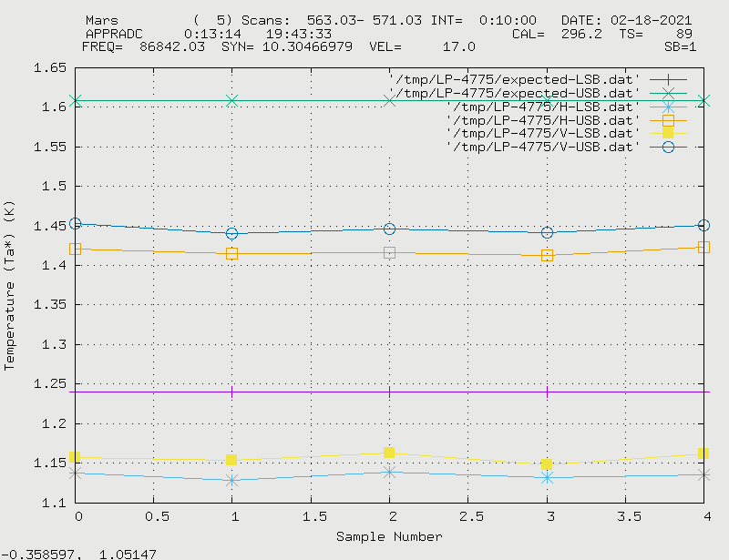Screen dimensions: 729x560
Task: Toggle the expected-LSB.dat legend entry
Action: click(x=538, y=79)
